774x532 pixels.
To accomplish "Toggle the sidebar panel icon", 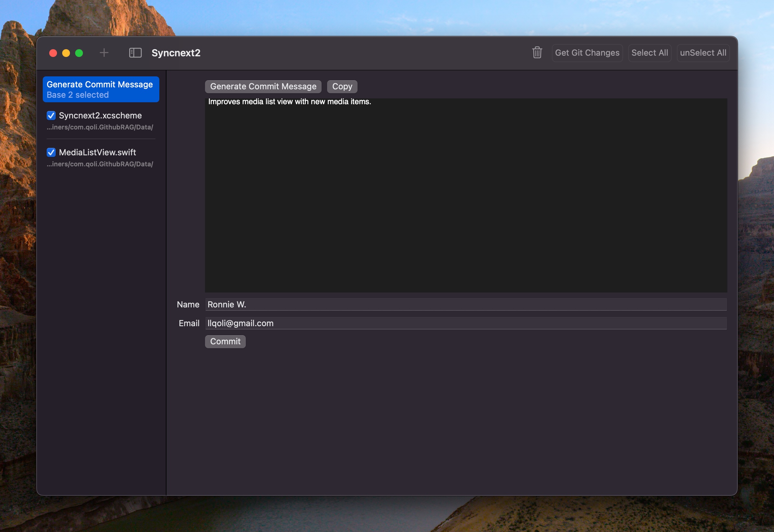I will click(135, 53).
